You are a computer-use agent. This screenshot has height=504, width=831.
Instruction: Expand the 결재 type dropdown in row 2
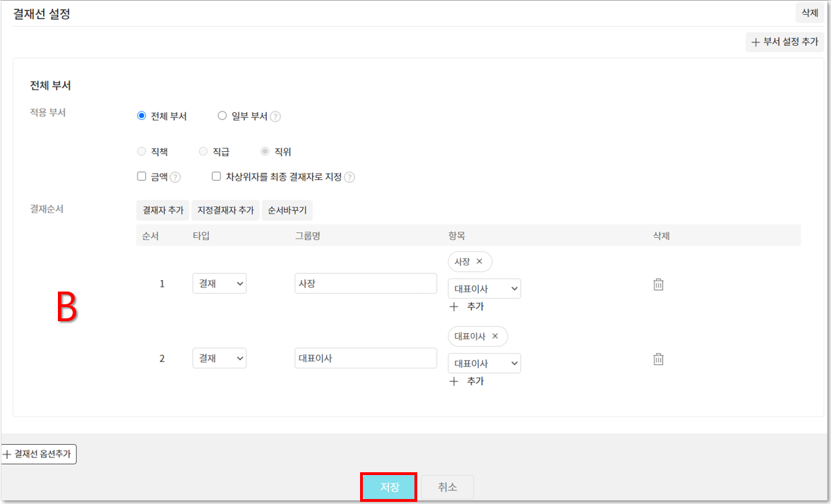220,359
